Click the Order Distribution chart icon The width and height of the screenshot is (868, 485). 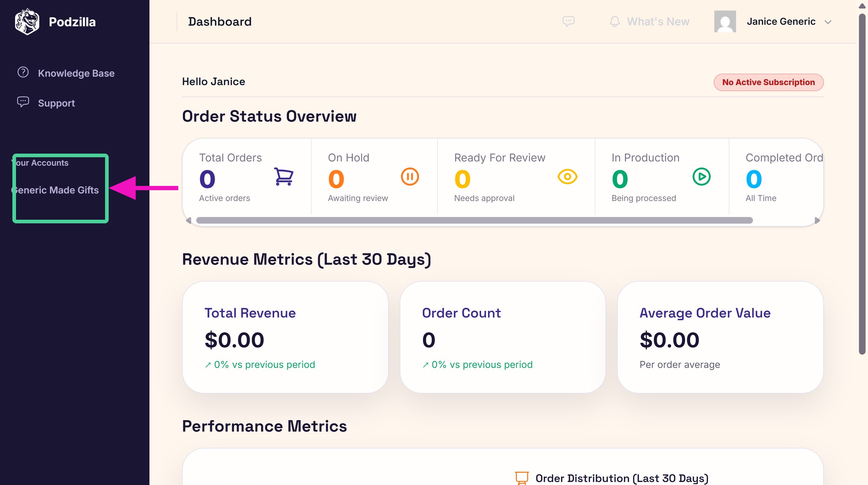522,478
